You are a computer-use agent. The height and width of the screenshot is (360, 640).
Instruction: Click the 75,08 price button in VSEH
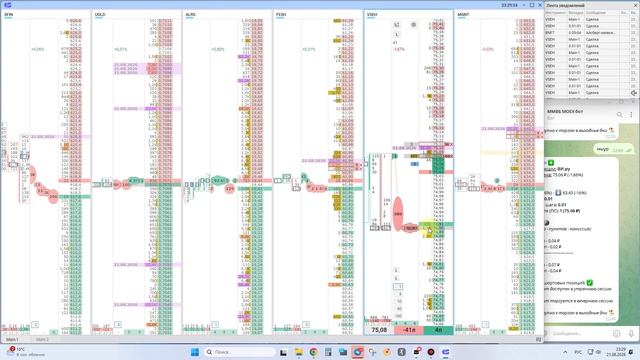click(x=379, y=330)
